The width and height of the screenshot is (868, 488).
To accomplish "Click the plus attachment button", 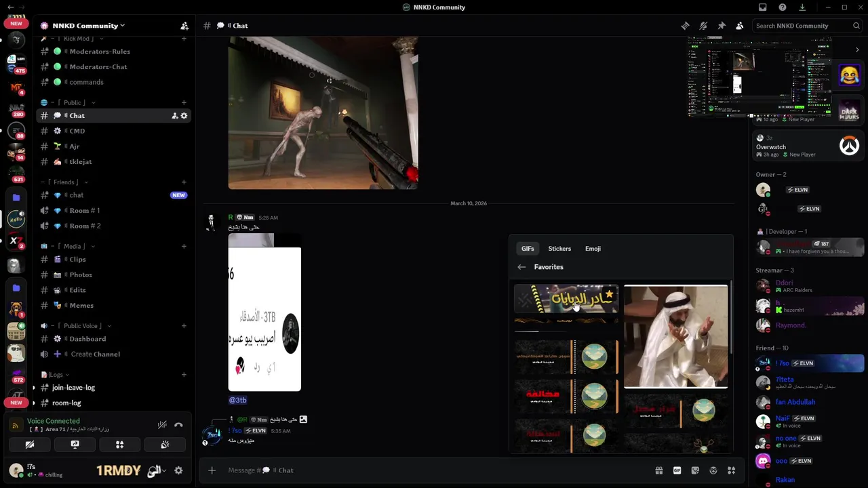I will coord(212,470).
